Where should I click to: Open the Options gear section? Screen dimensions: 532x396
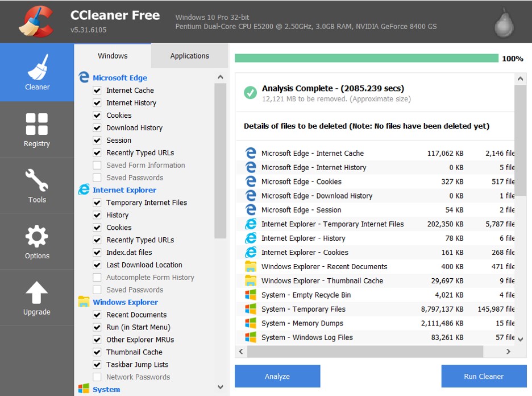[x=37, y=242]
